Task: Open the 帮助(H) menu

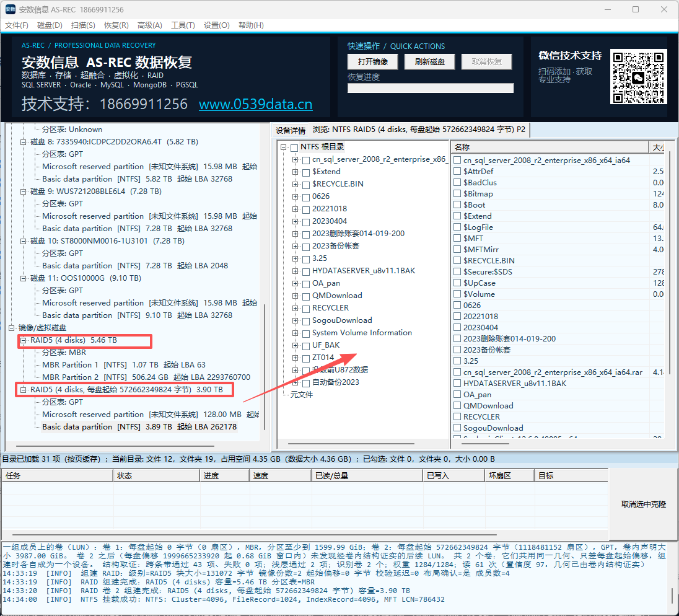Action: pyautogui.click(x=251, y=25)
